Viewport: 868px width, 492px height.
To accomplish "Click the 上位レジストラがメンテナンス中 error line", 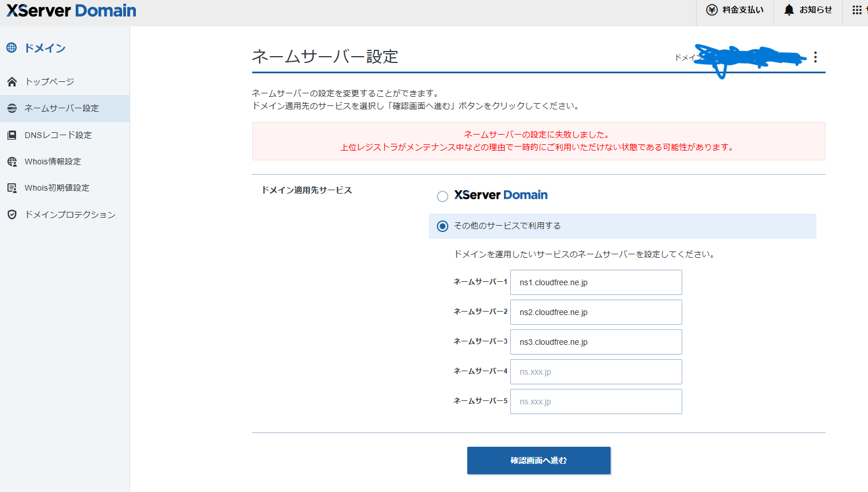I will point(539,147).
